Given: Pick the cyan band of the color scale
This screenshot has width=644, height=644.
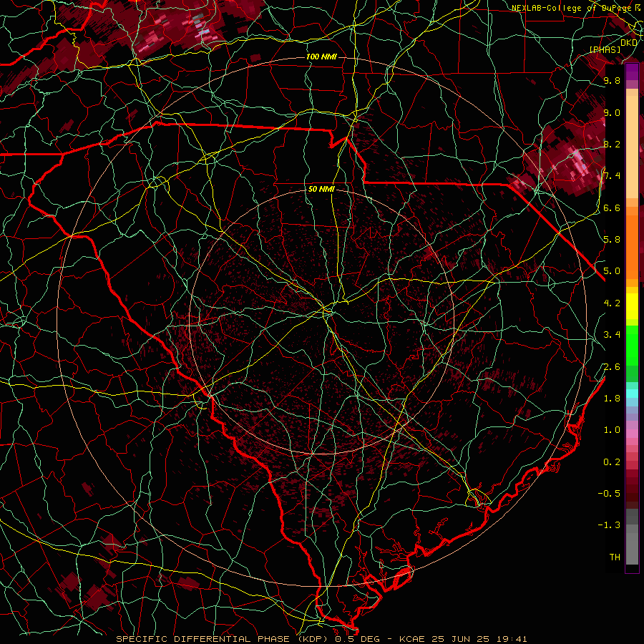Looking at the screenshot, I should pyautogui.click(x=632, y=394).
